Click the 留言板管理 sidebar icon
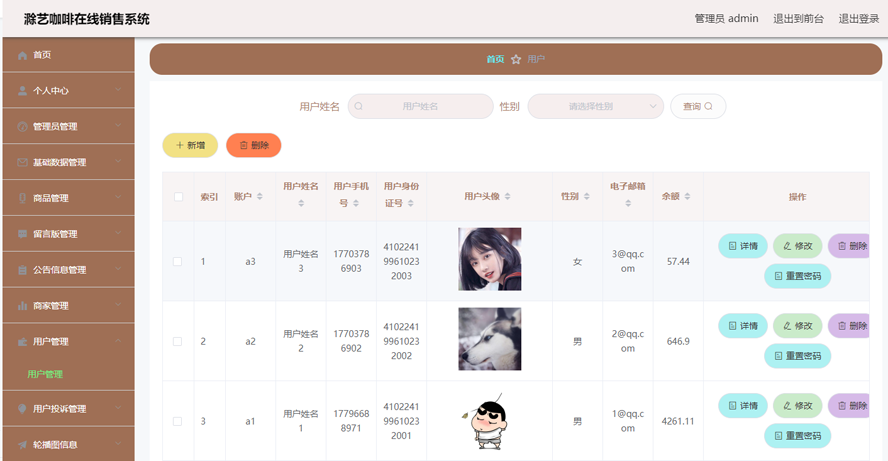The height and width of the screenshot is (461, 888). 22,234
